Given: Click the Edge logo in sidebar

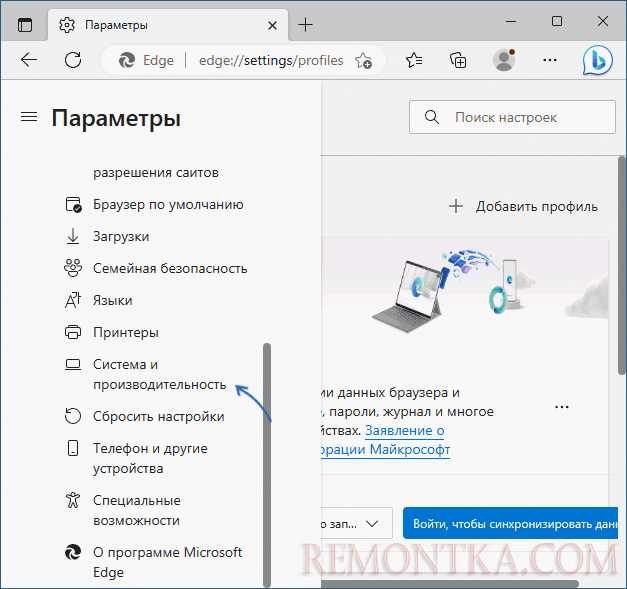Looking at the screenshot, I should (x=73, y=552).
